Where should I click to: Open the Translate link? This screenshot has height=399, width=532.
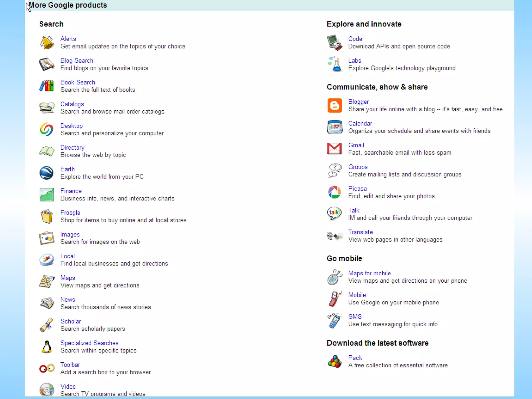[361, 232]
